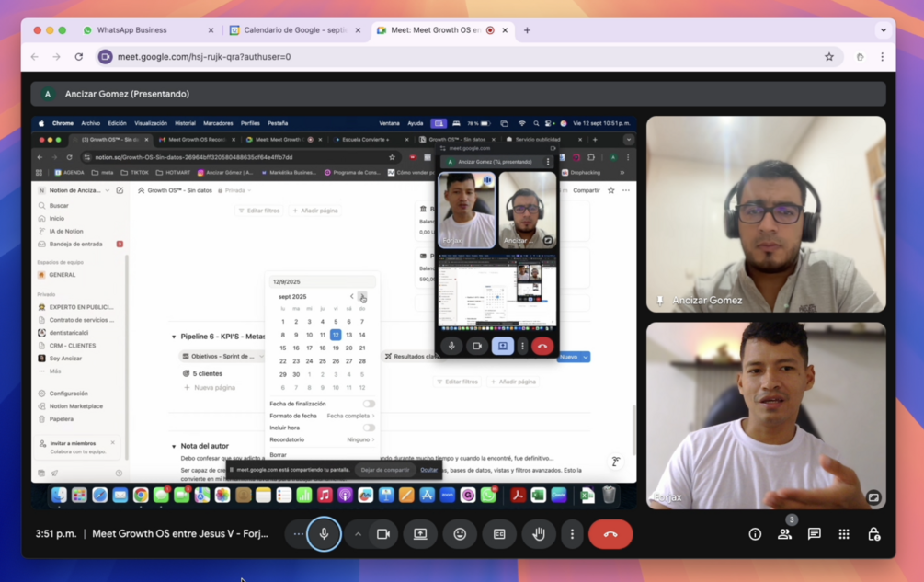The width and height of the screenshot is (924, 582).
Task: Open Bandeja de entrada in shared Notion sidebar
Action: point(76,244)
